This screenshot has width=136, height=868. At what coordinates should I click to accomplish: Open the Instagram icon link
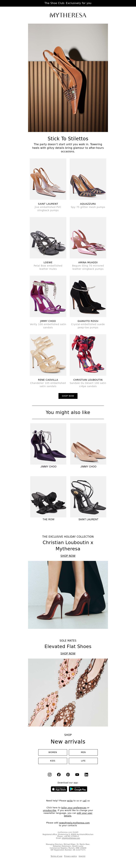point(50,775)
